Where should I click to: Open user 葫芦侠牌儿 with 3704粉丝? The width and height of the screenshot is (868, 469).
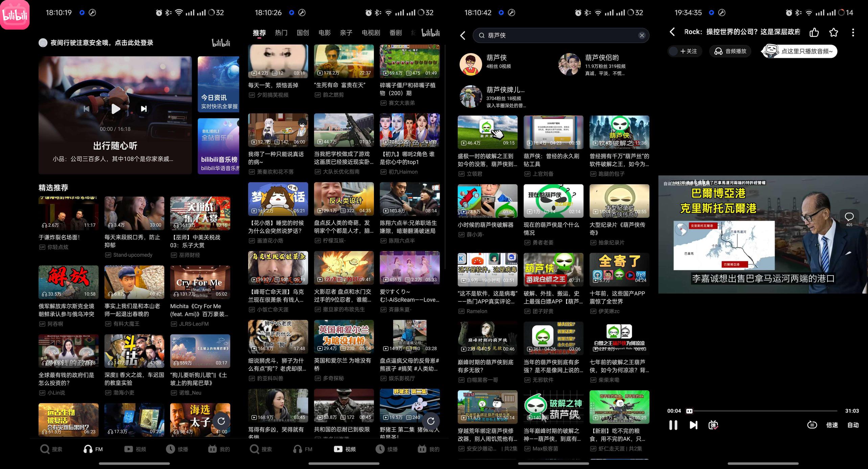click(x=492, y=96)
